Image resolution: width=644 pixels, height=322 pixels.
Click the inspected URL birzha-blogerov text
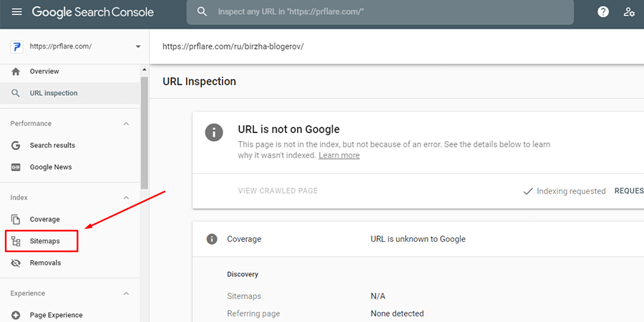click(x=233, y=47)
